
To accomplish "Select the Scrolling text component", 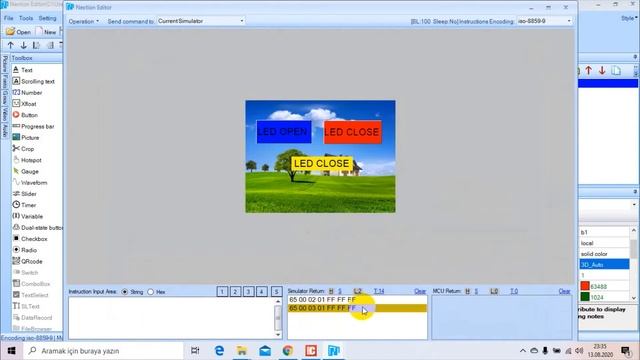I will 33,81.
